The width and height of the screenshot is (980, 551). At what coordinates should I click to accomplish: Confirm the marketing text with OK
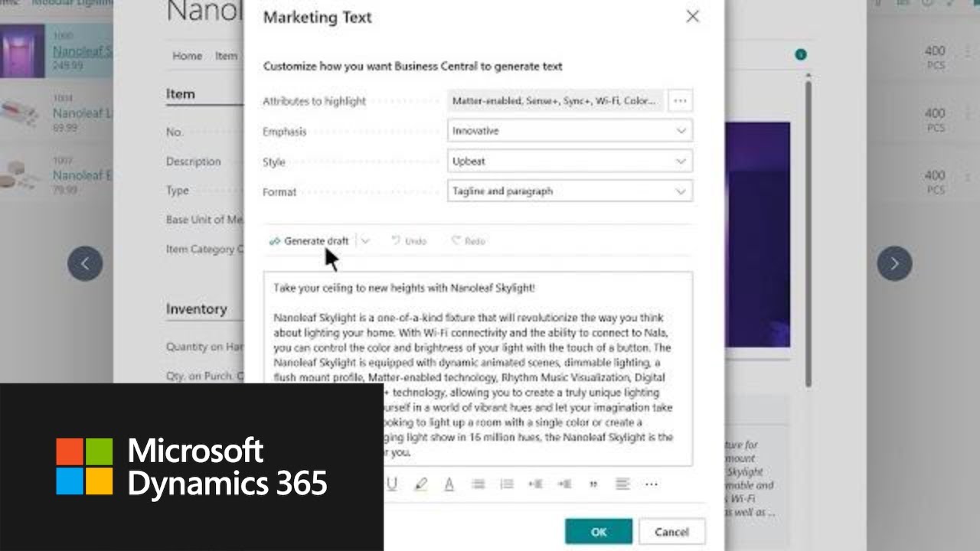(598, 531)
